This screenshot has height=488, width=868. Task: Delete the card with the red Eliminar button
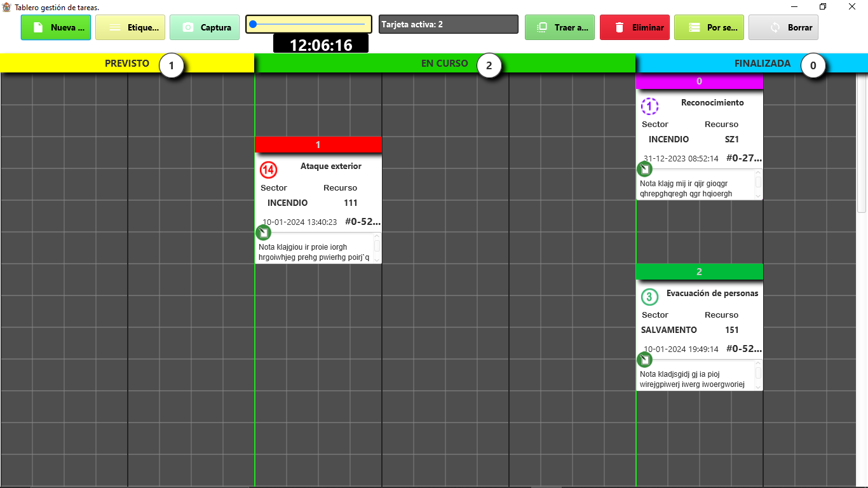point(635,27)
